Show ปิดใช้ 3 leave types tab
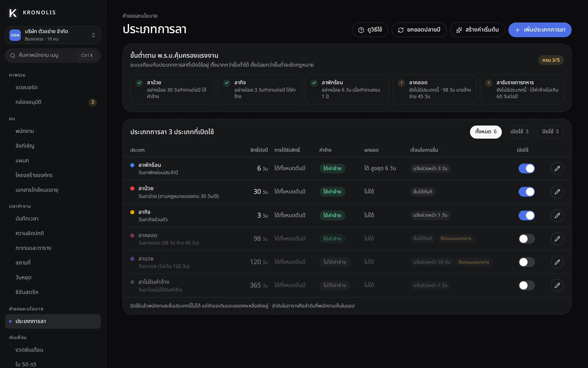The height and width of the screenshot is (368, 588). point(550,132)
